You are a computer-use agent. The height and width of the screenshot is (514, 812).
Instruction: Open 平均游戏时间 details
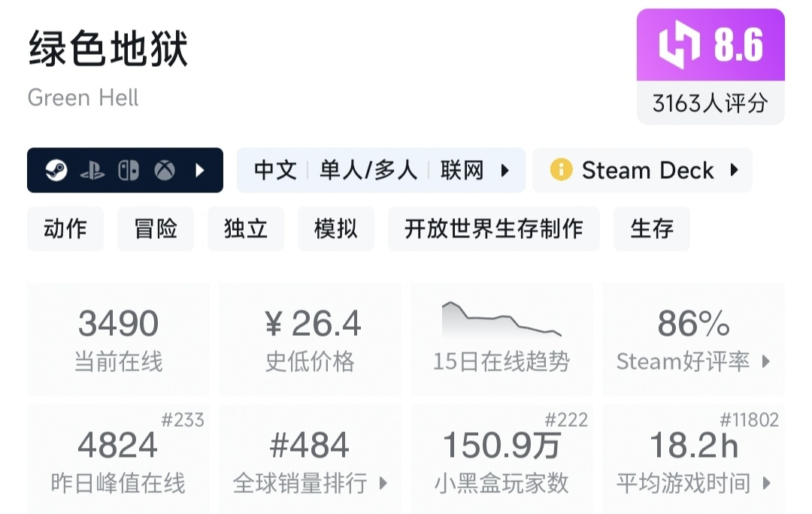tap(693, 459)
